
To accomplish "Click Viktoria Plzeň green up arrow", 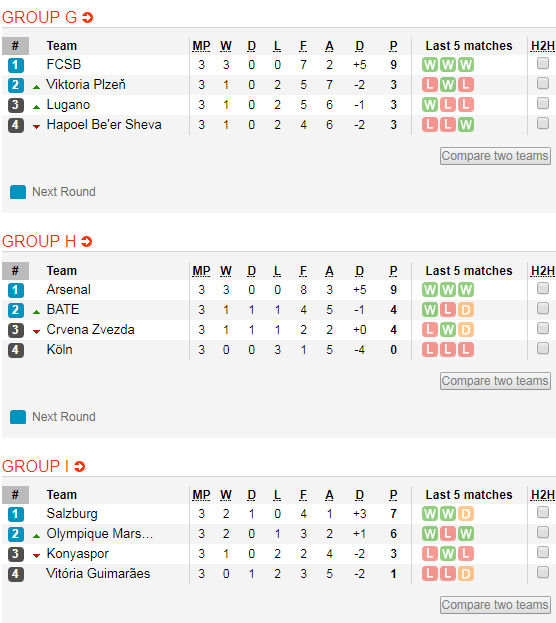I will (37, 87).
